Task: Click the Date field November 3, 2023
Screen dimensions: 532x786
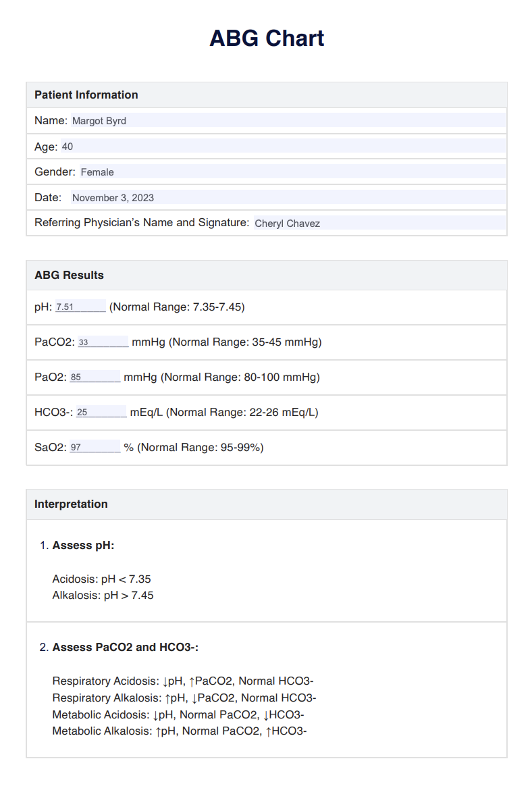Action: click(288, 197)
